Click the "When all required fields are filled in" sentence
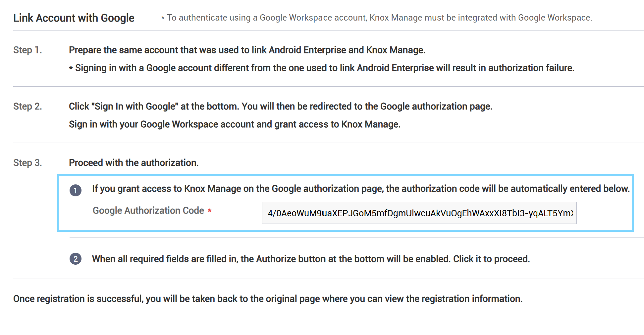 pyautogui.click(x=311, y=259)
